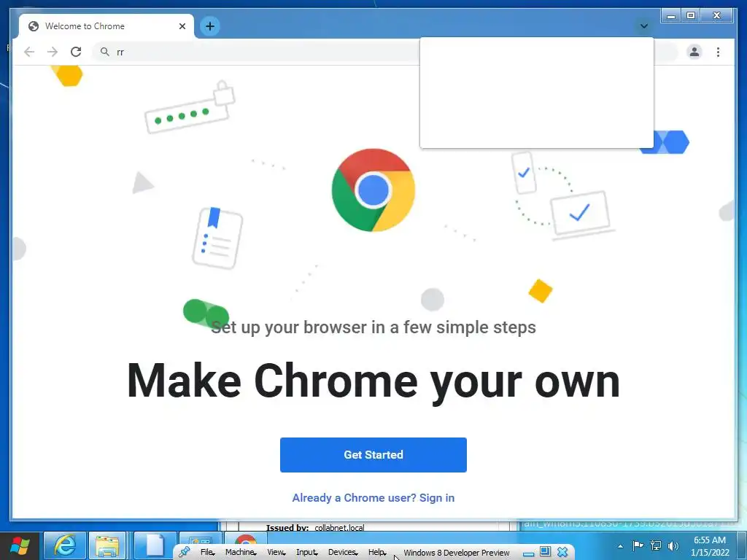Open the Devices menu in VirtualBox toolbar
This screenshot has width=747, height=560.
click(343, 553)
